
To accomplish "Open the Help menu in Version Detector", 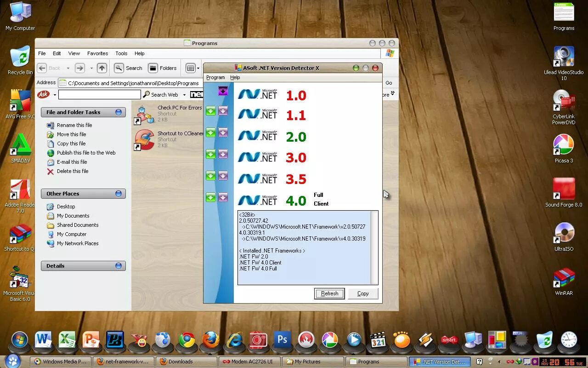I will click(x=235, y=77).
